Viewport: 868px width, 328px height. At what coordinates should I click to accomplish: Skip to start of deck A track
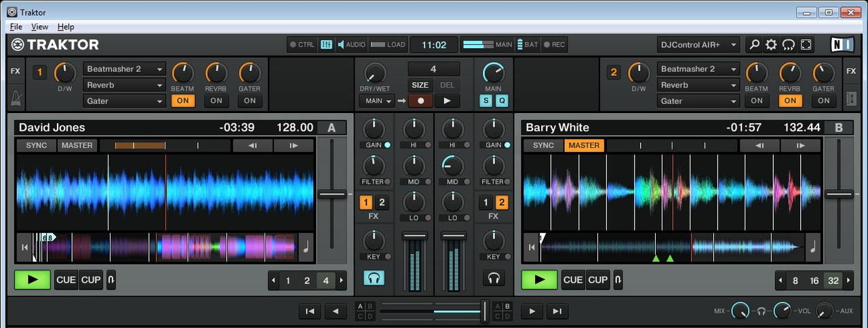click(24, 248)
